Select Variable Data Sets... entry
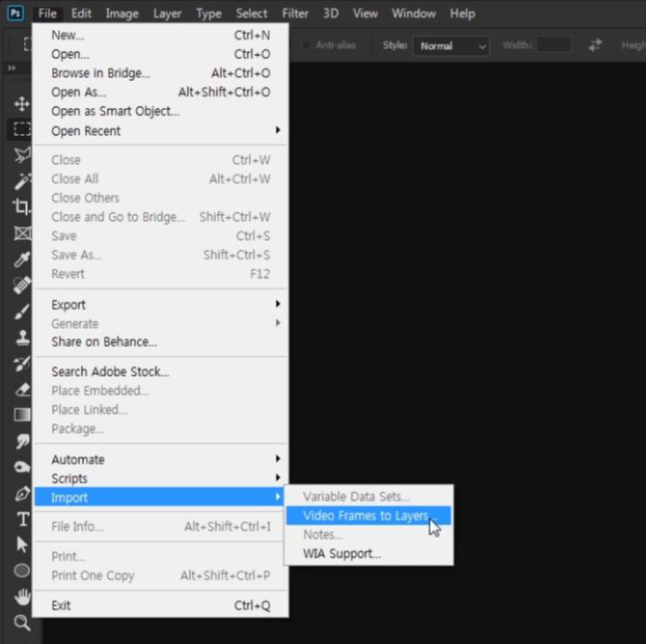646x644 pixels. pyautogui.click(x=368, y=496)
